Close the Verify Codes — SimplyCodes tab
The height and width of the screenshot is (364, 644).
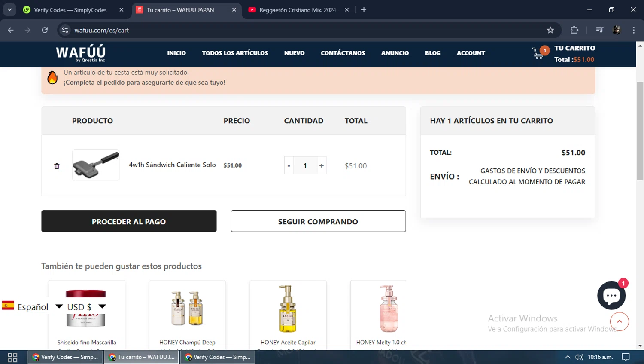click(x=122, y=10)
